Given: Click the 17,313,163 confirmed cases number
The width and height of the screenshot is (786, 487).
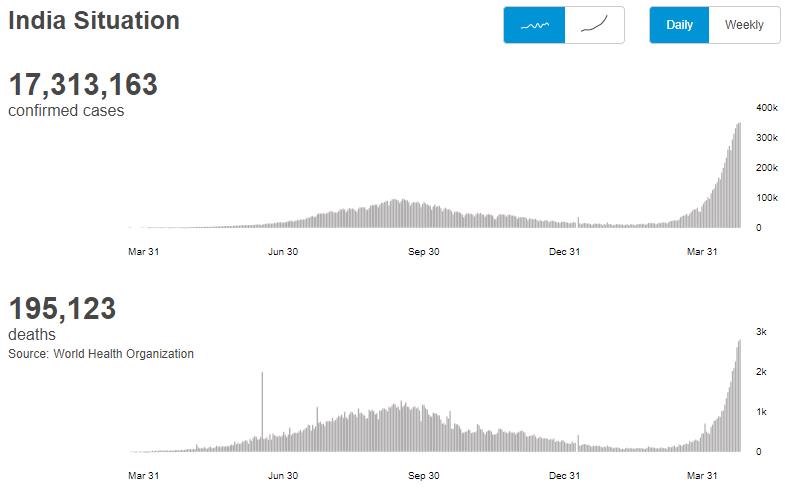Looking at the screenshot, I should (83, 85).
